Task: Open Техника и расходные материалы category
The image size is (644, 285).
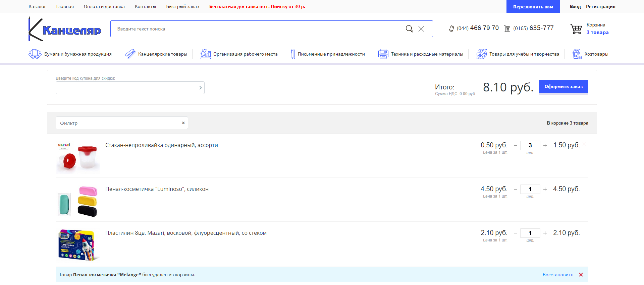Action: [x=421, y=54]
